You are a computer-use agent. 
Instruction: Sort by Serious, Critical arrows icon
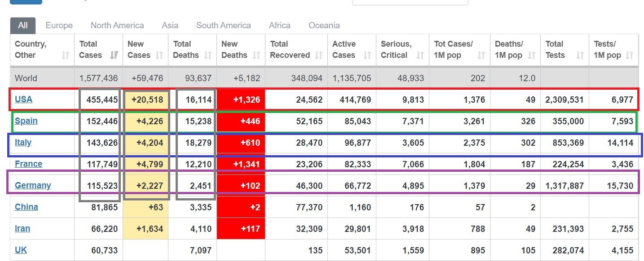point(420,55)
